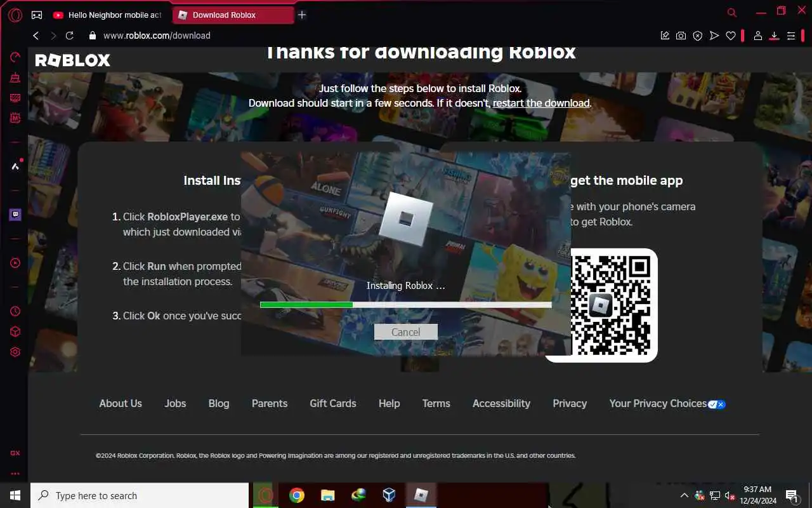Open the notification center icon
Screen dimensions: 812x508
(x=792, y=495)
